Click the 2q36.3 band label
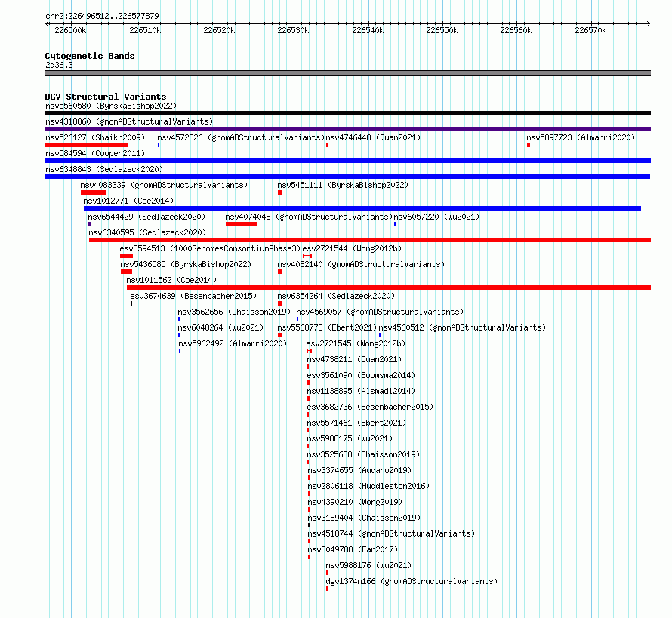Screen dimensions: 672x618 59,65
